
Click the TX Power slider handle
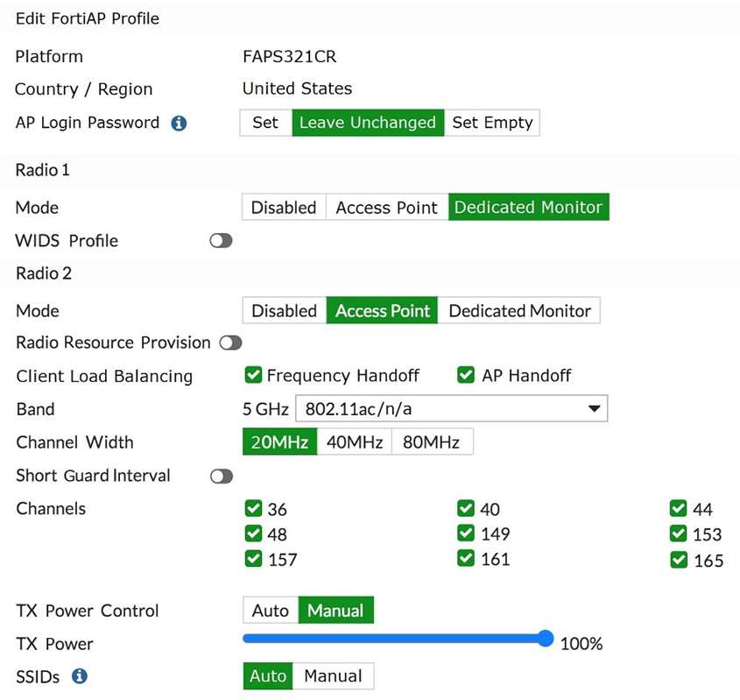click(x=546, y=638)
